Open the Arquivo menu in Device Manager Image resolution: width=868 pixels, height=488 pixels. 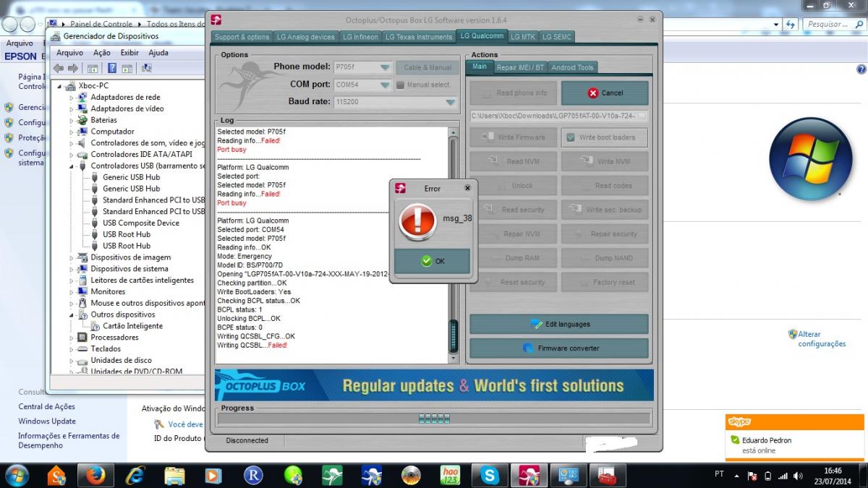69,53
